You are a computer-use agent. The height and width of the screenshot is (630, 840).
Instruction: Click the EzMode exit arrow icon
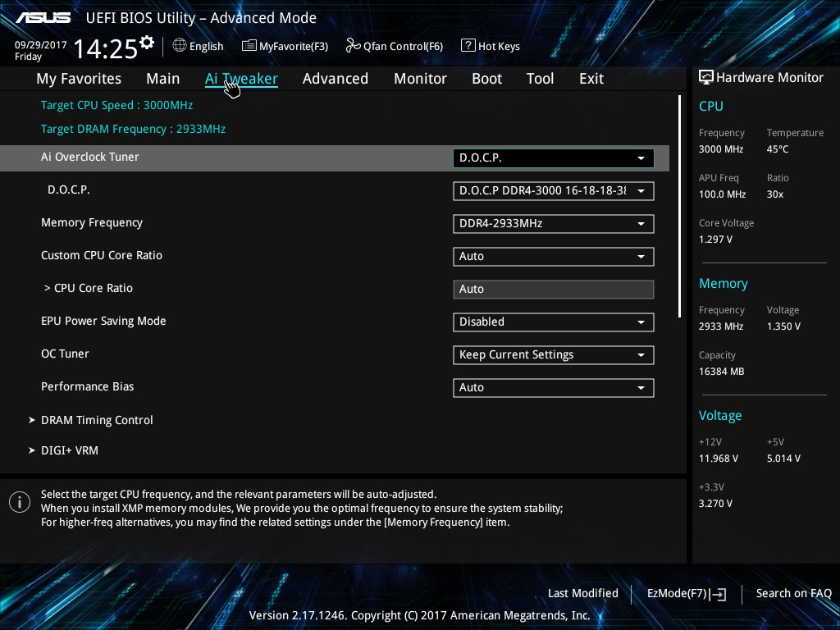click(x=718, y=594)
